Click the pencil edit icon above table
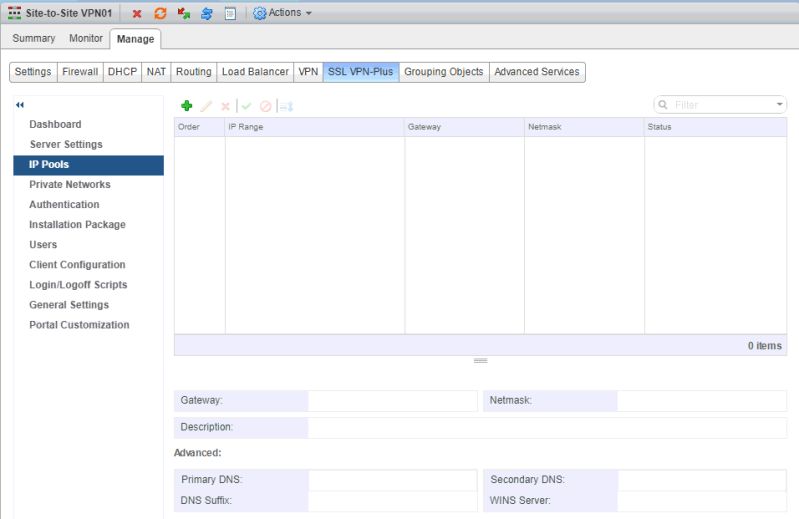This screenshot has width=799, height=519. 207,106
